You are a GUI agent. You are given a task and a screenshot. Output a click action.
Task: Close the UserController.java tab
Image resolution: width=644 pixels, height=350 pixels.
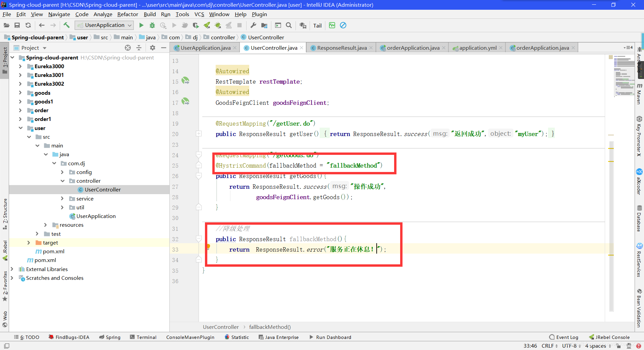[302, 48]
